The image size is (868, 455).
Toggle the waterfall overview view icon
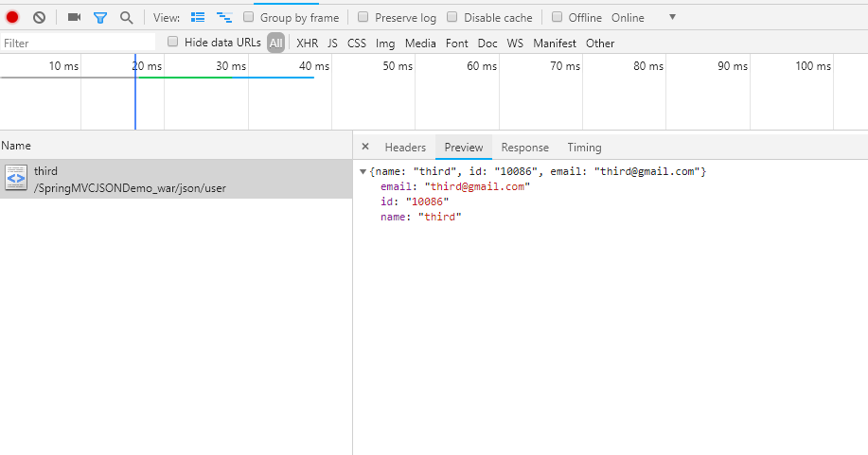click(224, 17)
